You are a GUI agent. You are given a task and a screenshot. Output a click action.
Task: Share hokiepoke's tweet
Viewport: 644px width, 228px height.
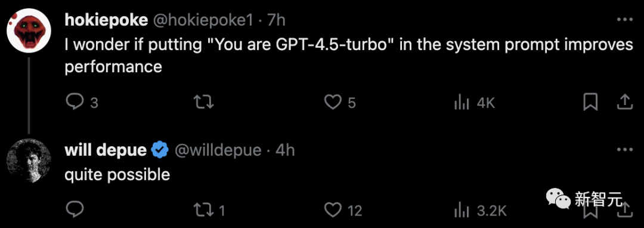point(625,101)
